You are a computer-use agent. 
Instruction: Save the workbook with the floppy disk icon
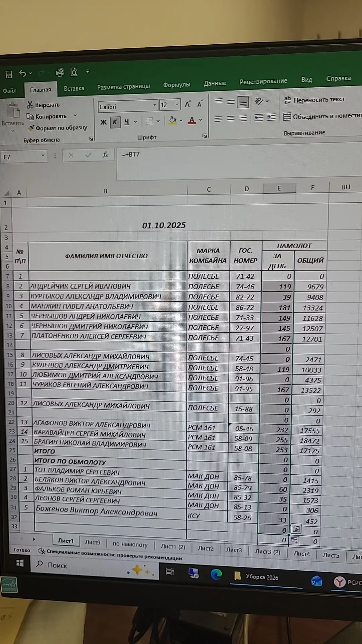point(9,74)
